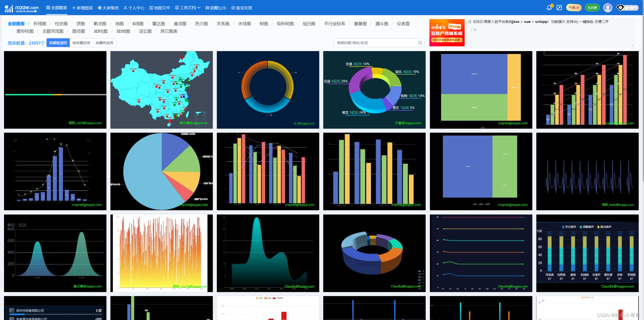This screenshot has height=320, width=644.
Task: Select the 地图 category
Action: pyautogui.click(x=119, y=24)
